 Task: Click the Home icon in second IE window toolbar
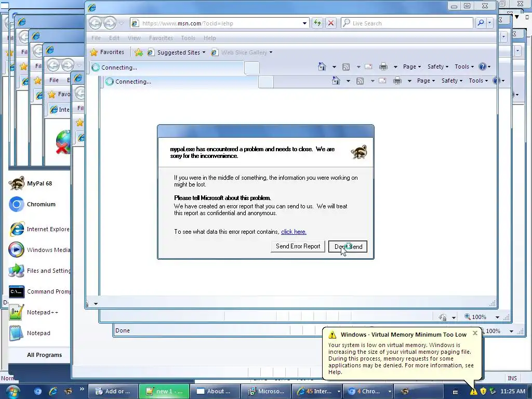(x=336, y=81)
